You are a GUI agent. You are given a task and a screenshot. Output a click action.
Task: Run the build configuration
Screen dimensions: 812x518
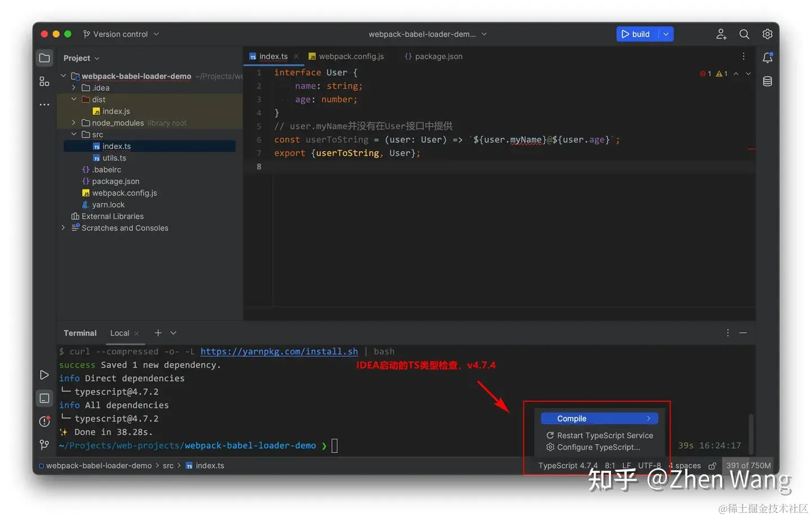[636, 34]
